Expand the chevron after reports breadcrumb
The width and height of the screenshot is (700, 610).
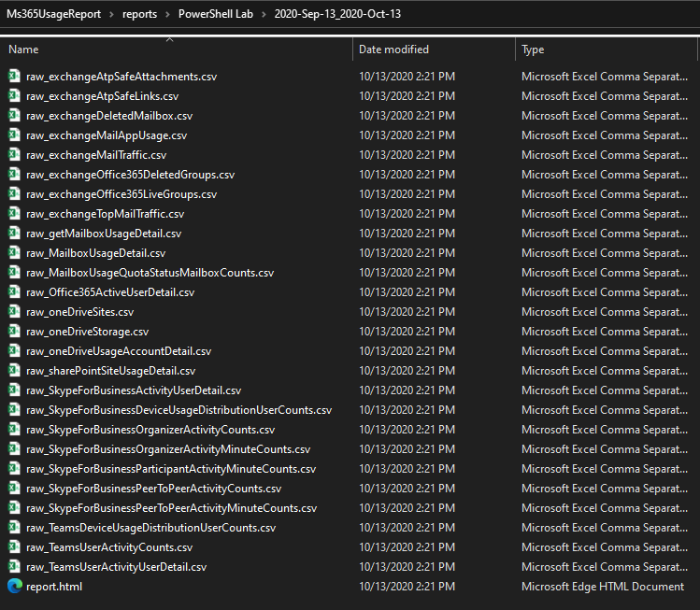click(x=167, y=14)
